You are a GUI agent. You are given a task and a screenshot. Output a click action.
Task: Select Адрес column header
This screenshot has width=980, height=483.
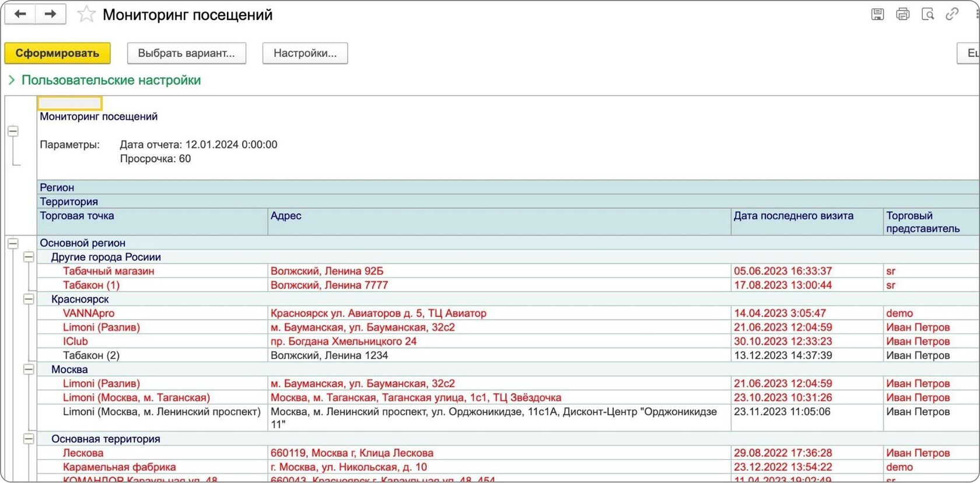coord(499,222)
